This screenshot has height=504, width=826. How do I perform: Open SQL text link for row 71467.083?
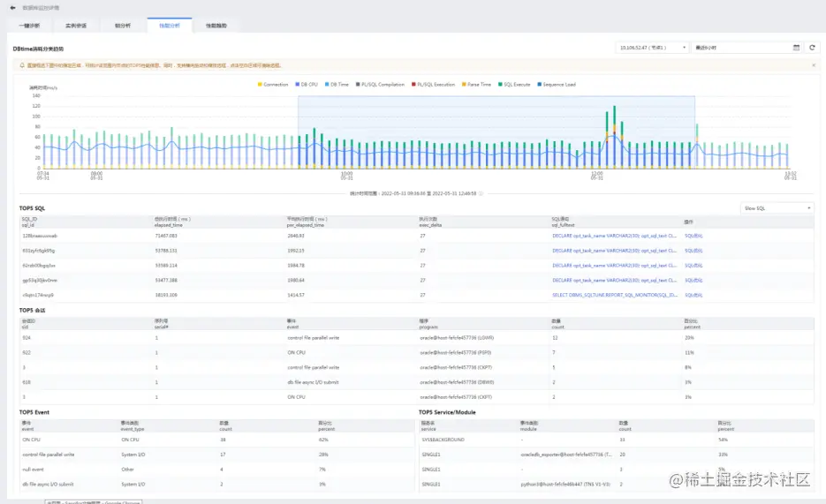(614, 236)
